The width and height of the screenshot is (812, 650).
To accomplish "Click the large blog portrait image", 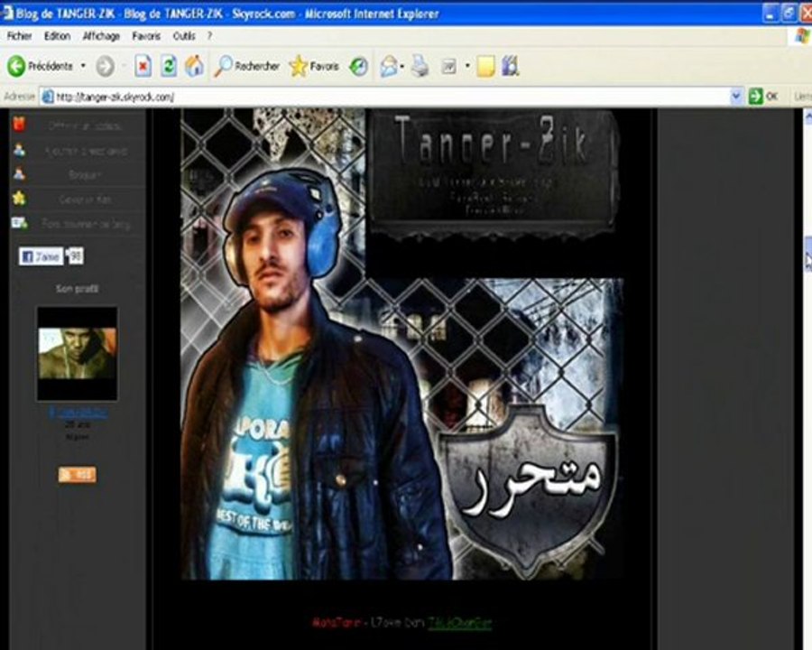I will pos(401,344).
